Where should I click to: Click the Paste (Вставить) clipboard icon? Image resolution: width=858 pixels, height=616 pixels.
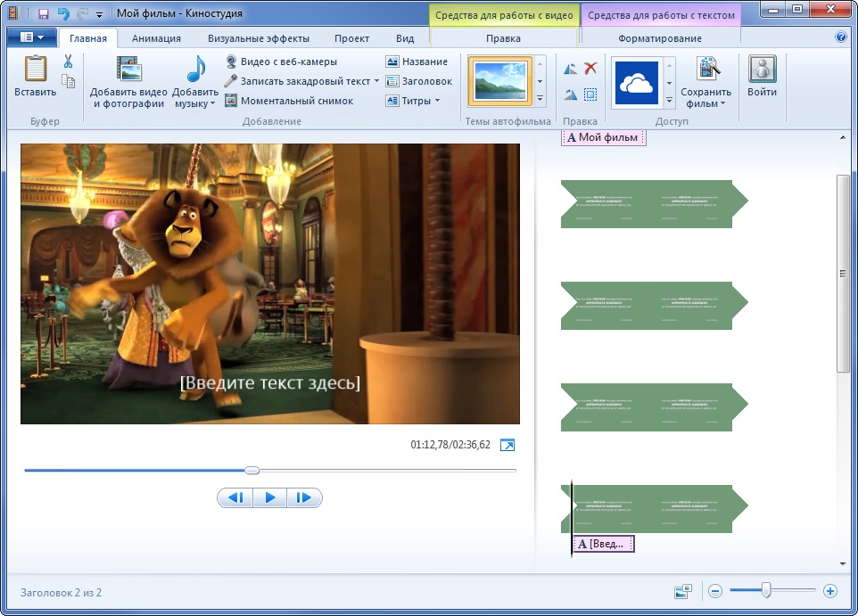click(x=35, y=70)
